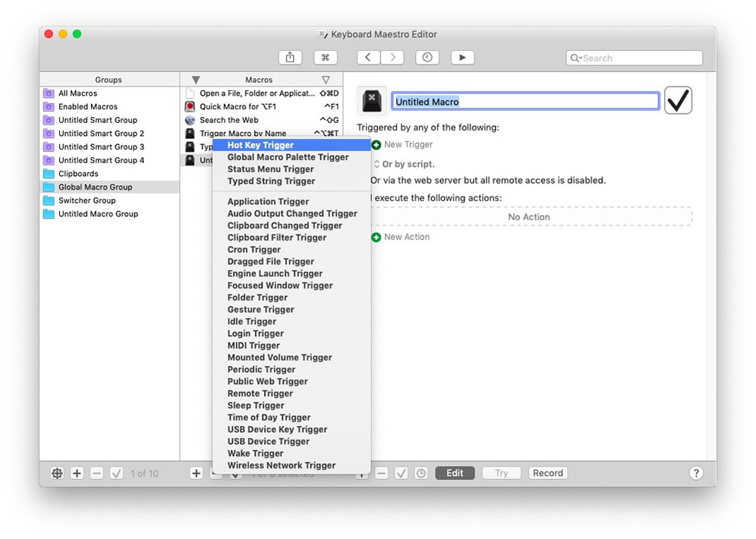This screenshot has width=756, height=539.
Task: Go forward with the right chevron button
Action: (x=392, y=58)
